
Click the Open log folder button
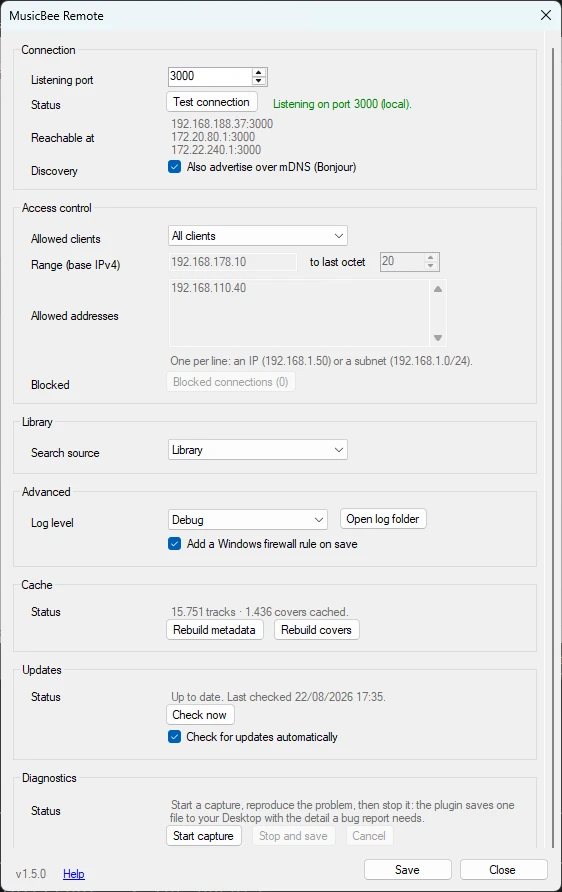pos(383,519)
